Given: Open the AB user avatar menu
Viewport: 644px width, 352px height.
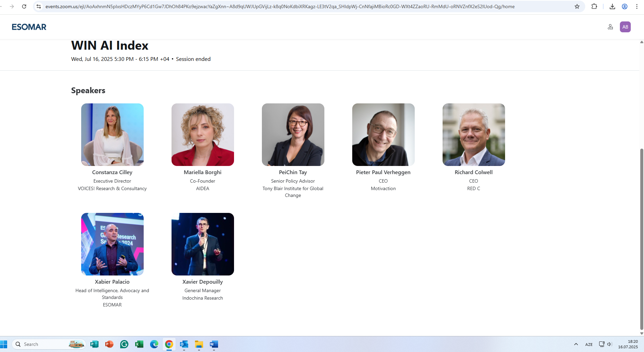Looking at the screenshot, I should pos(625,27).
